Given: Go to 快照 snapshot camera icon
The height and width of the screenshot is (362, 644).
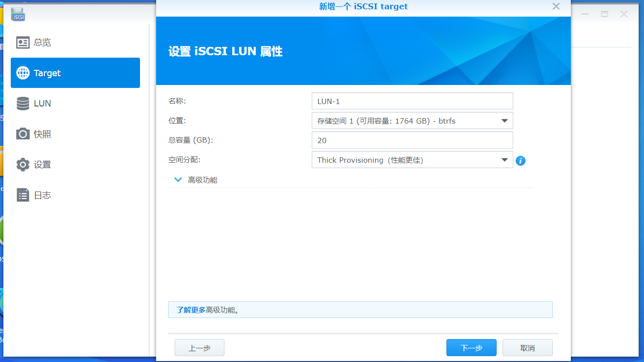Looking at the screenshot, I should click(23, 134).
